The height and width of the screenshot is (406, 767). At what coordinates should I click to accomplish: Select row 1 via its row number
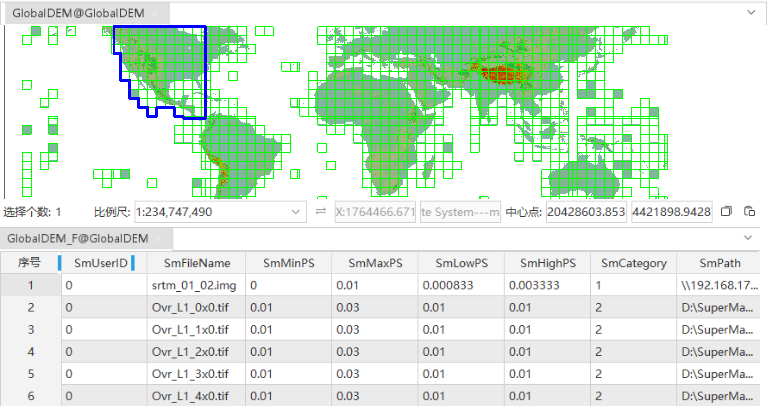(30, 285)
